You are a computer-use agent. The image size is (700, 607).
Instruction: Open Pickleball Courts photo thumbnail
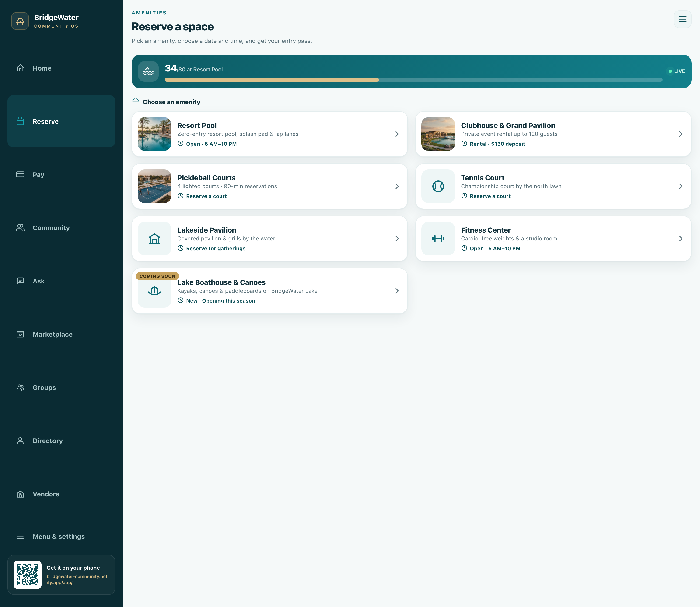click(154, 186)
